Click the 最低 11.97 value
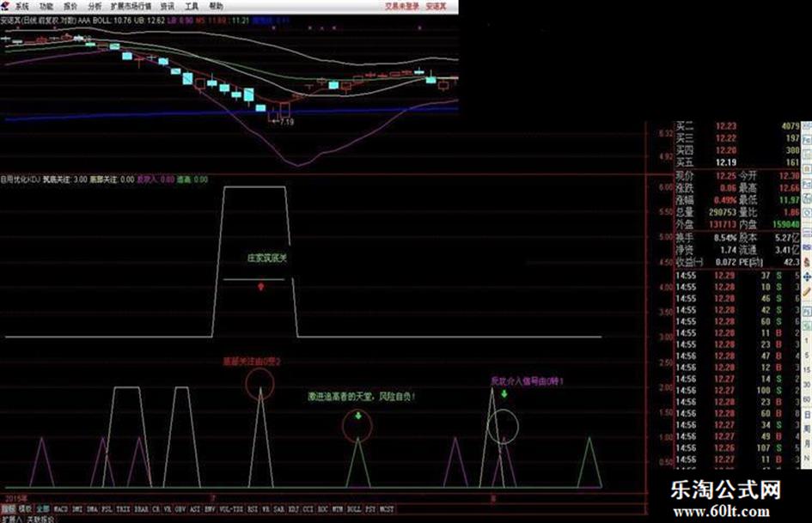812x523 pixels. pos(789,200)
